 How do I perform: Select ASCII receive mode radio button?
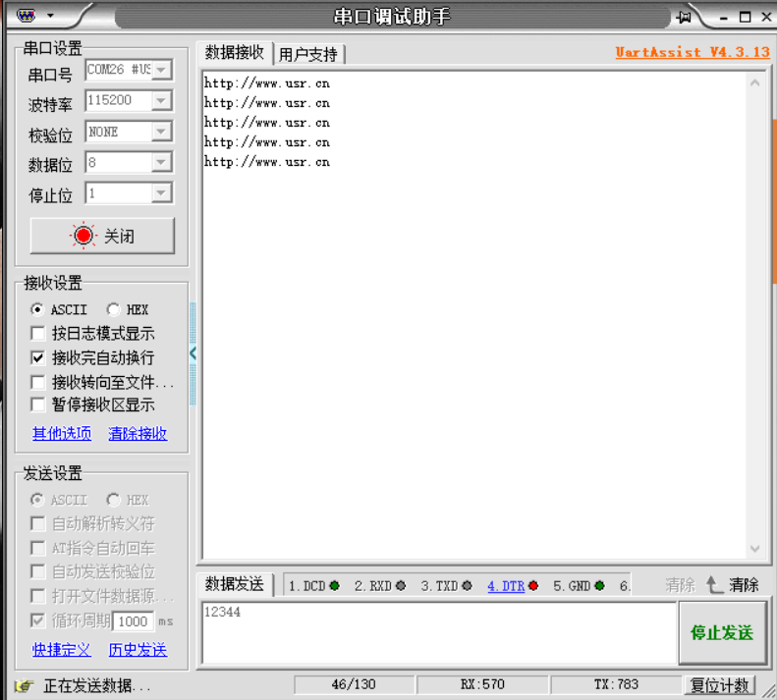(37, 309)
